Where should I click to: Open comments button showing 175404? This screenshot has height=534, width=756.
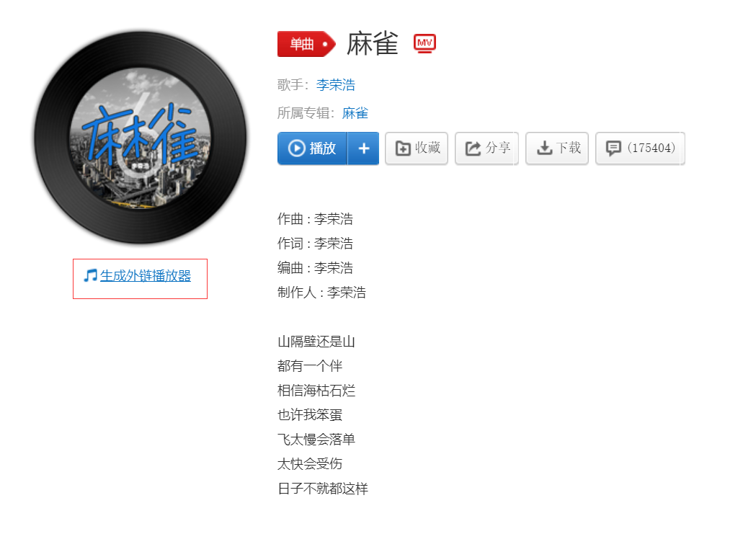pyautogui.click(x=640, y=148)
